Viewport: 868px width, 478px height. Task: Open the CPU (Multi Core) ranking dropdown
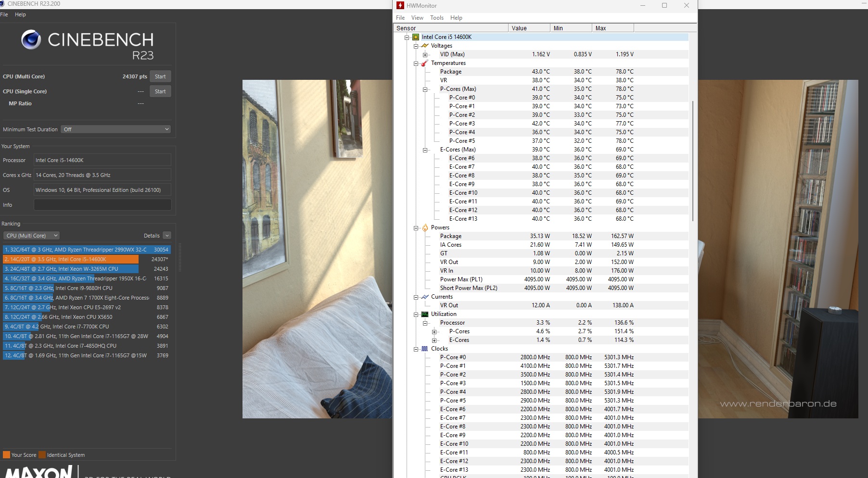(31, 236)
